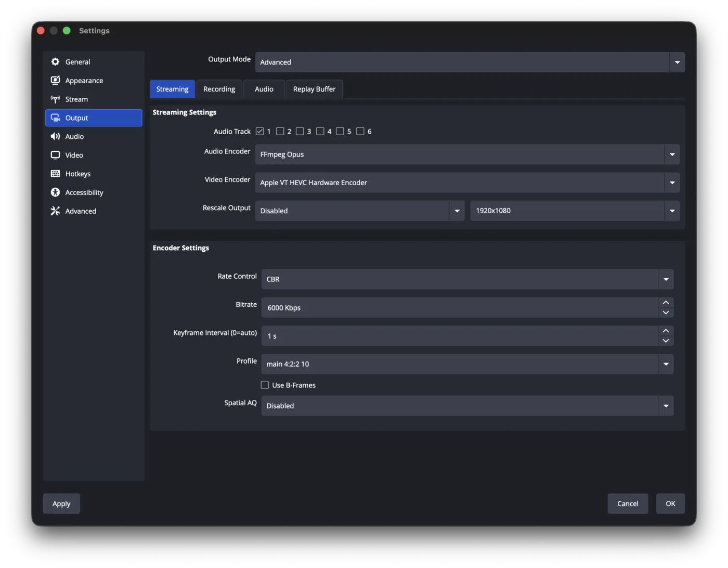Open the Rate Control CBR dropdown
This screenshot has width=728, height=568.
point(467,279)
